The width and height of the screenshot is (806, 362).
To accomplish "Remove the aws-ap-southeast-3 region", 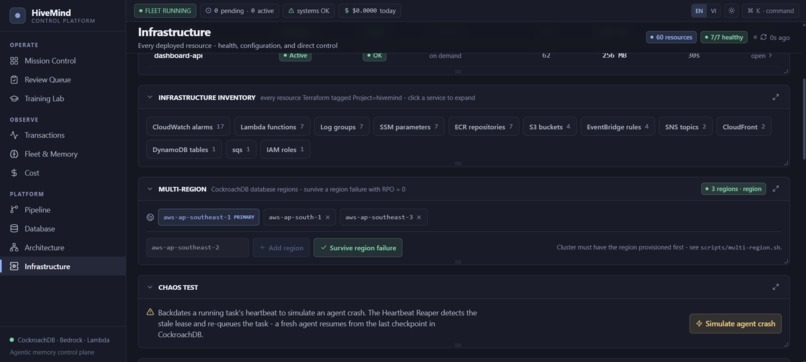I will (x=419, y=218).
